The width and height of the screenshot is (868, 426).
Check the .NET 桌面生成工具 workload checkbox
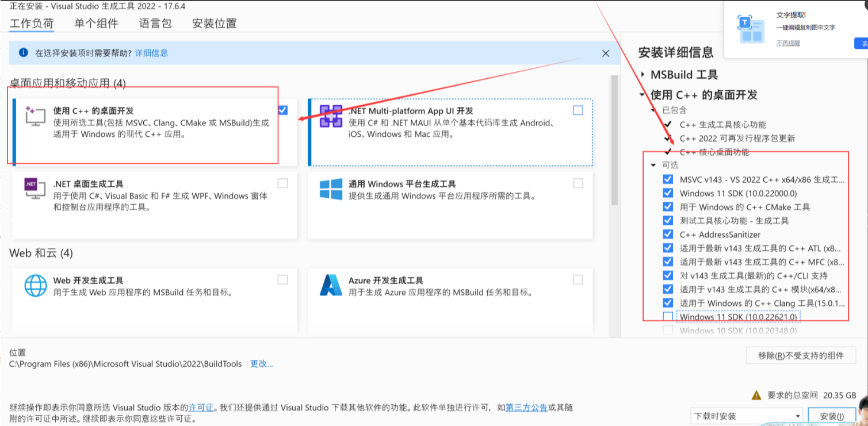coord(283,183)
